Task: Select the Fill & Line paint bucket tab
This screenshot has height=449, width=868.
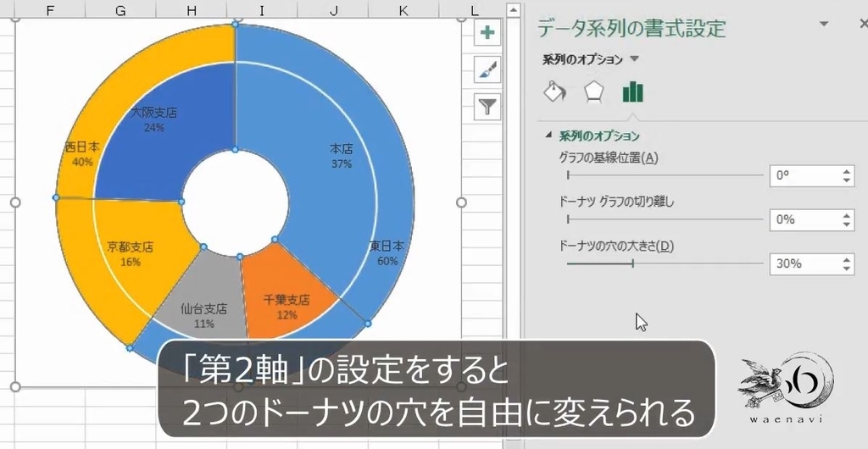Action: (x=554, y=91)
